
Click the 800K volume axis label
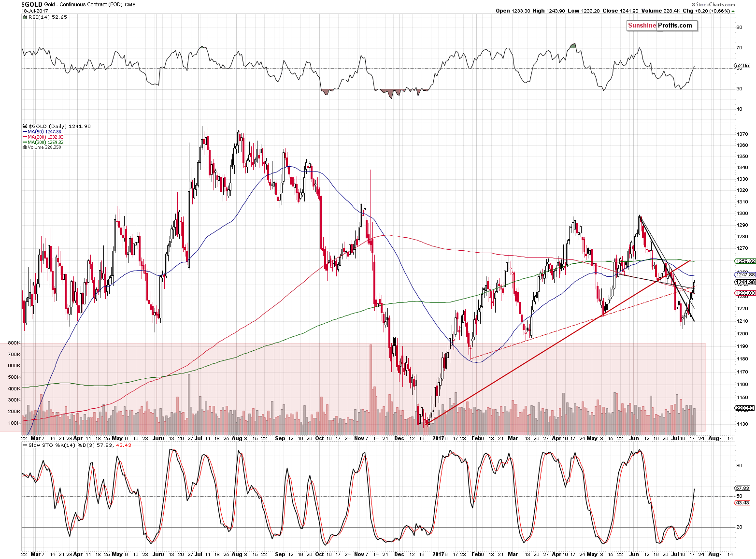click(x=14, y=343)
